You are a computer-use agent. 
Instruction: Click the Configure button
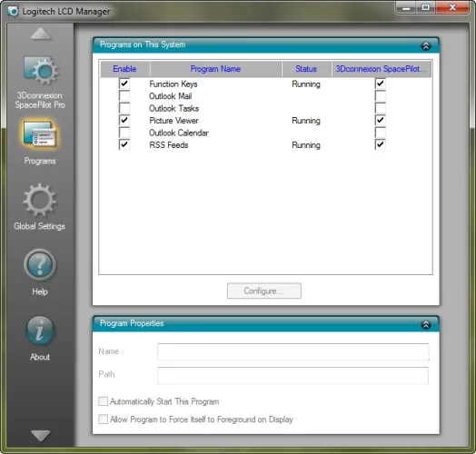pyautogui.click(x=264, y=291)
